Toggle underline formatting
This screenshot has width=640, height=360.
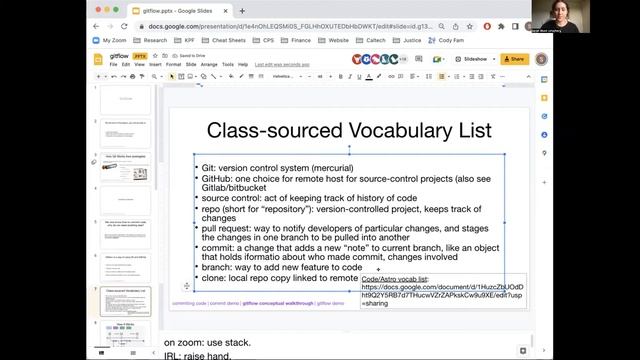[359, 76]
